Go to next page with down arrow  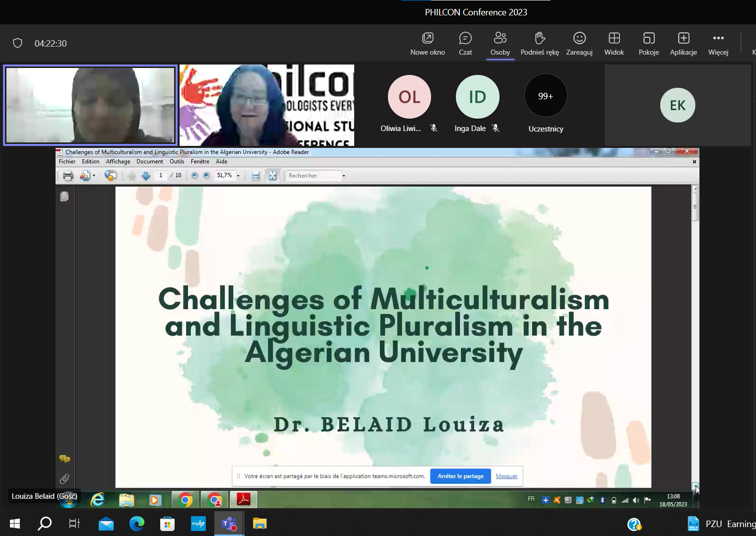146,176
